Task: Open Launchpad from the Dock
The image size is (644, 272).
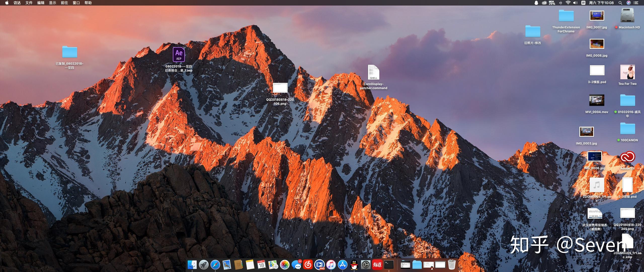Action: point(204,265)
